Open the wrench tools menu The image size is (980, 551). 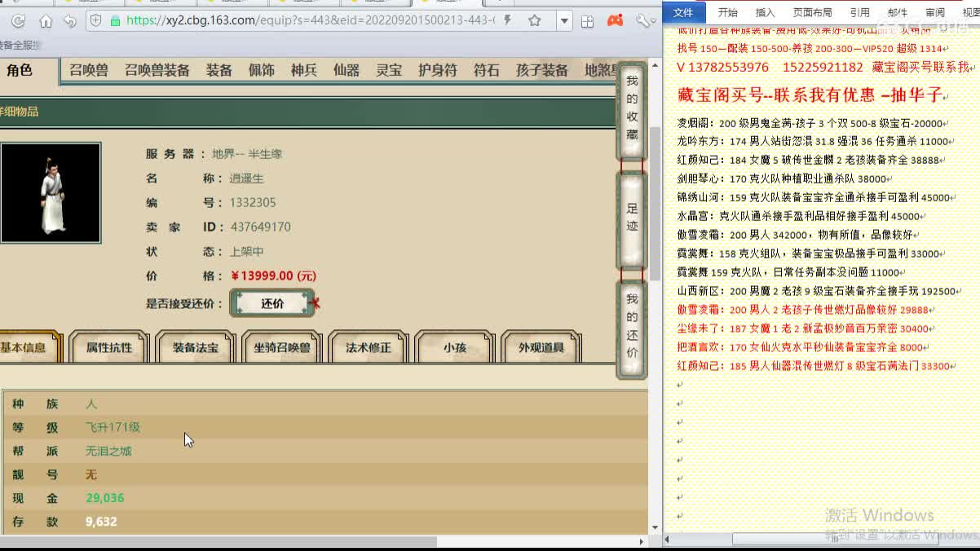coord(644,21)
